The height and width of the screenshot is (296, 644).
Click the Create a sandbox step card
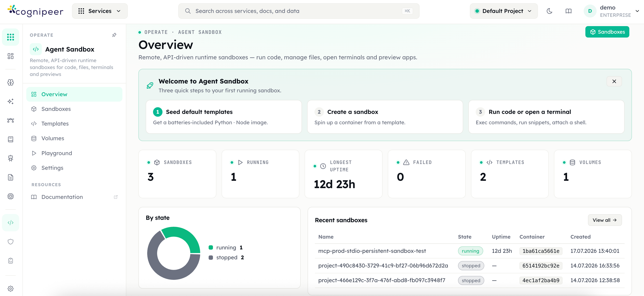point(385,117)
